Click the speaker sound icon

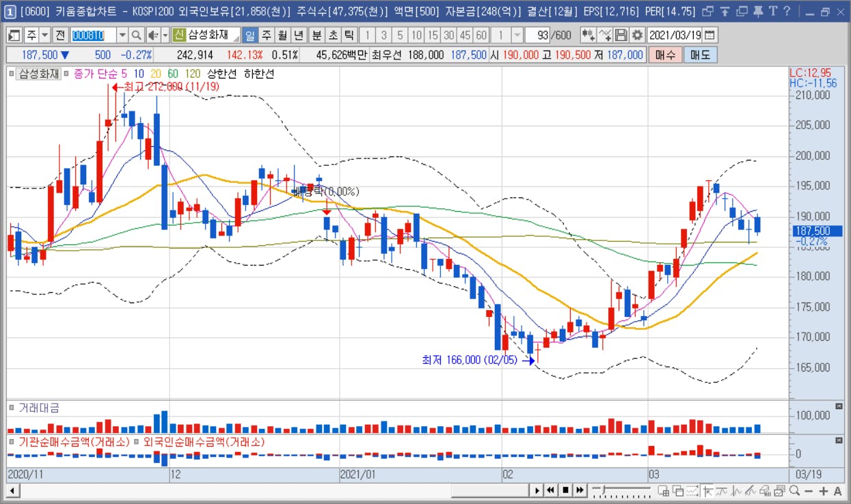tap(153, 35)
